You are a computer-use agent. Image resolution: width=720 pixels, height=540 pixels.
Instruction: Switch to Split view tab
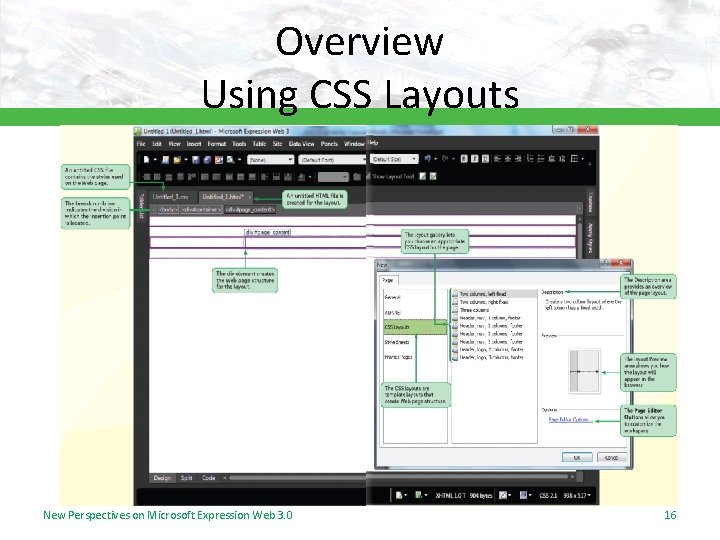186,478
